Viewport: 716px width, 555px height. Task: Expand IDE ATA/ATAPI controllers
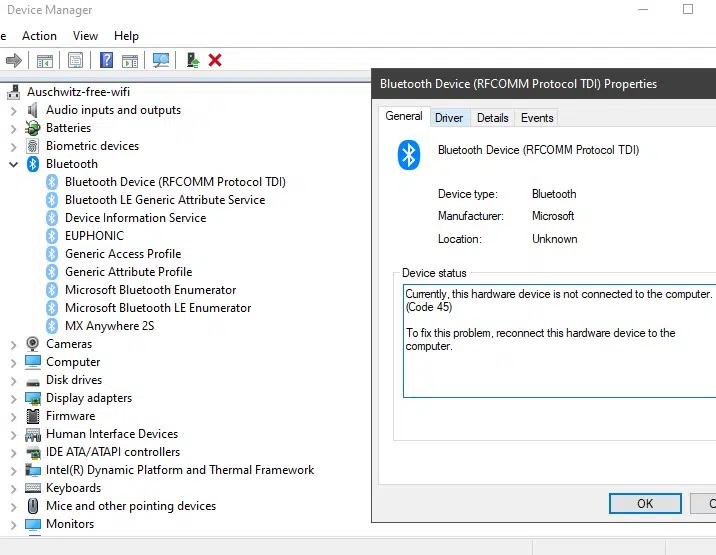click(14, 453)
